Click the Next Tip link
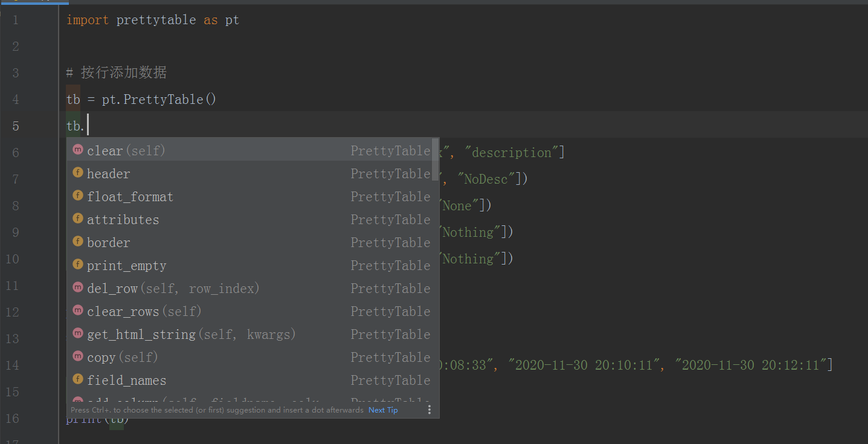 pyautogui.click(x=383, y=410)
